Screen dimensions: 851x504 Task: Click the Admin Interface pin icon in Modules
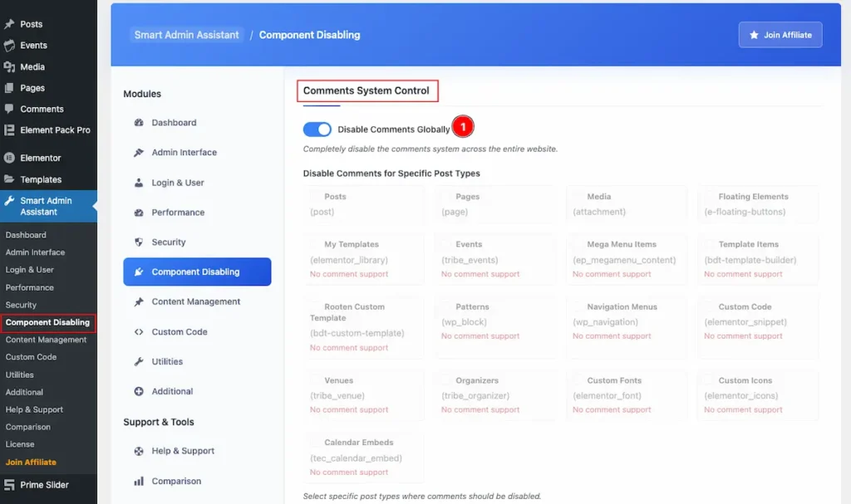coord(139,153)
